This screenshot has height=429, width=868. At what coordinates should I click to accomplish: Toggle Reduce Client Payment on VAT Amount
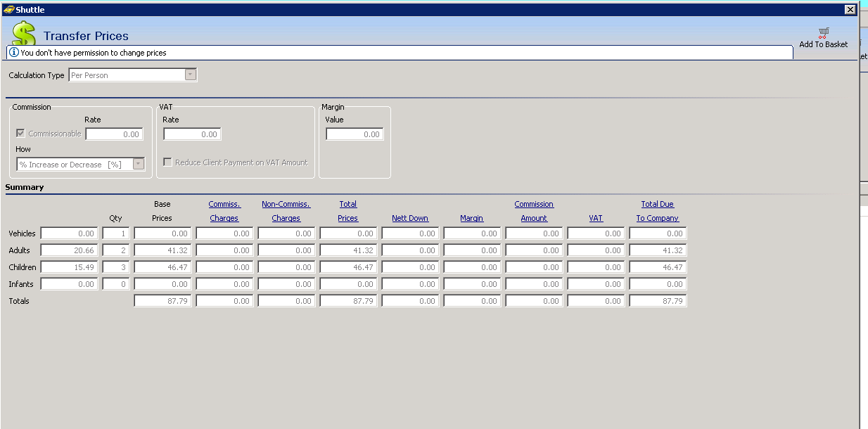[x=167, y=162]
